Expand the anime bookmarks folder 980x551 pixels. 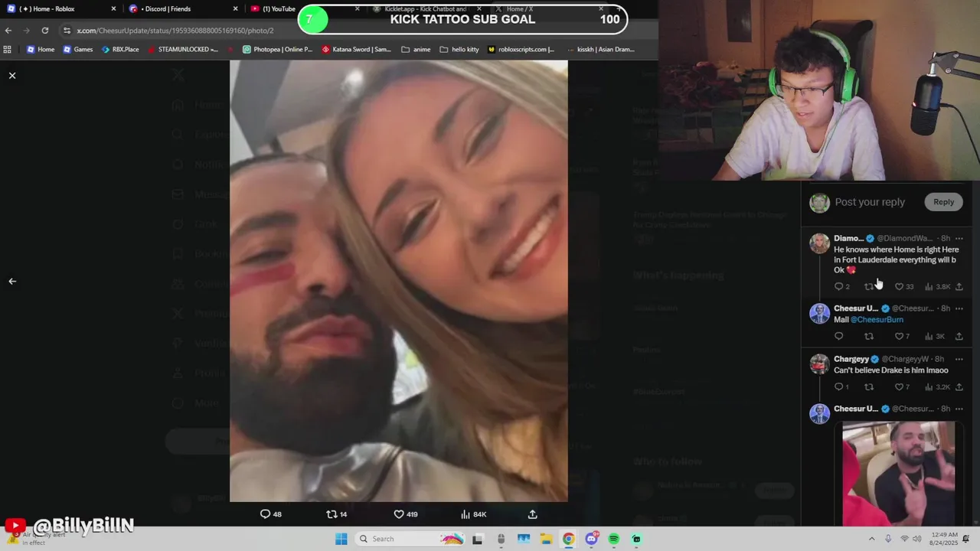point(416,49)
